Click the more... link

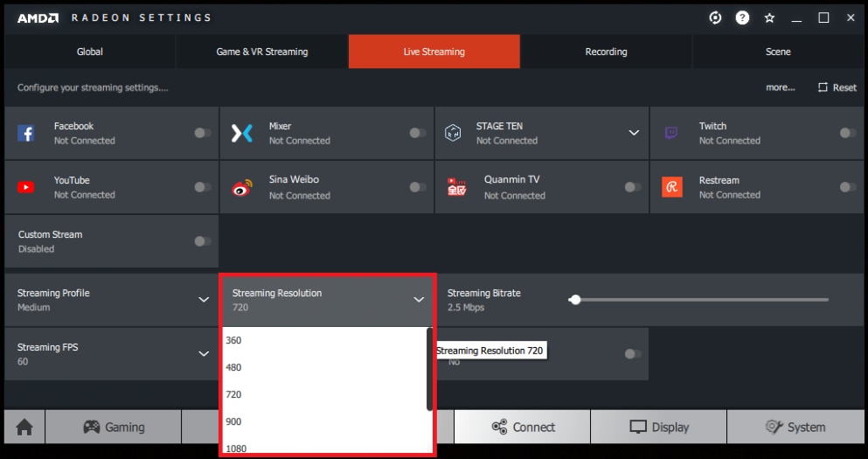tap(781, 87)
